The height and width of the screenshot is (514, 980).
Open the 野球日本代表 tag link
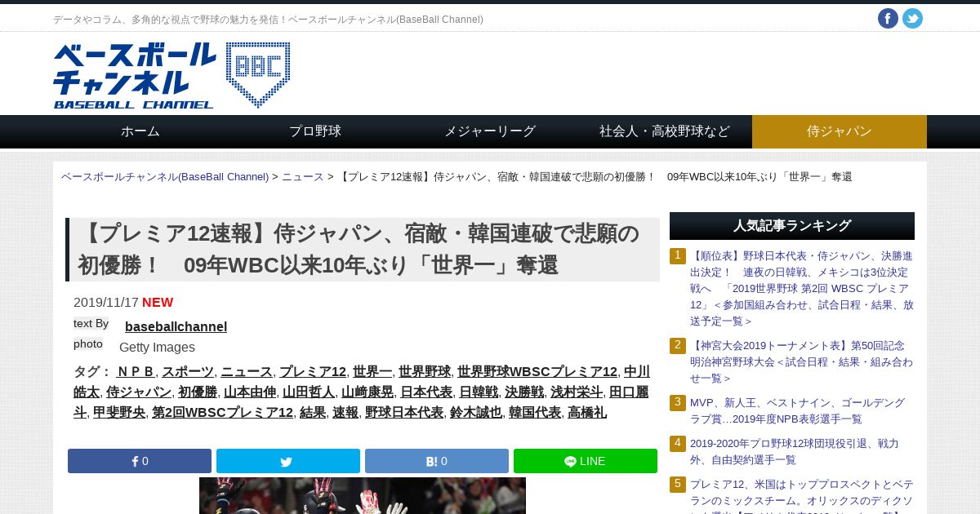[404, 412]
